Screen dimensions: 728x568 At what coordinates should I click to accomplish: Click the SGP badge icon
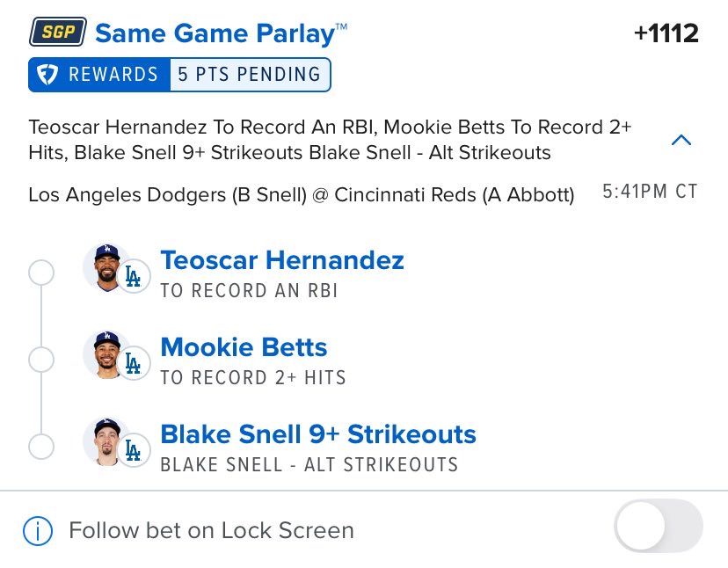coord(57,32)
